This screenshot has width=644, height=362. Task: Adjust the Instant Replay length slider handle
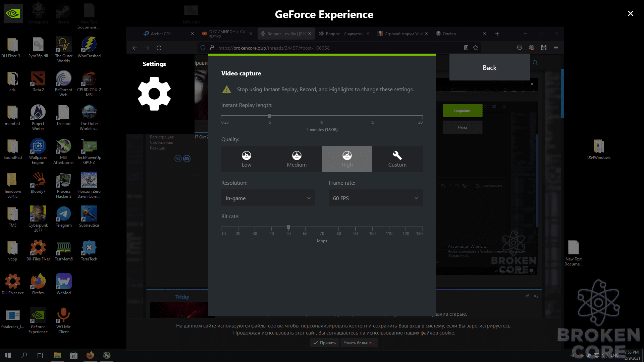coord(270,116)
